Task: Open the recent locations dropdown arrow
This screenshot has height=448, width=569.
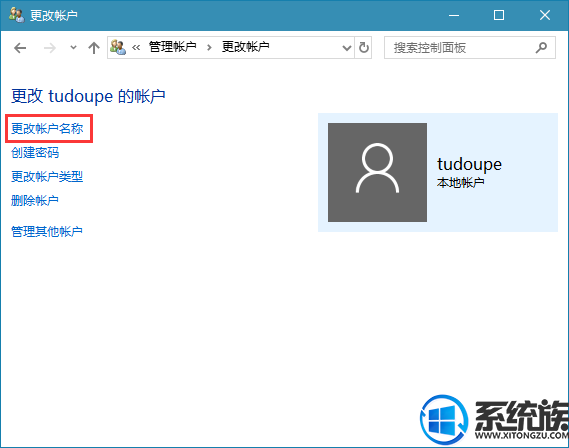Action: (x=73, y=48)
